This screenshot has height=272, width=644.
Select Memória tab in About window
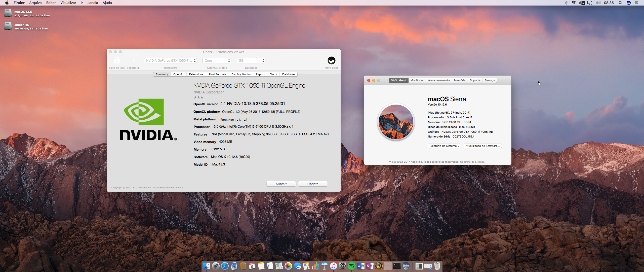click(460, 80)
